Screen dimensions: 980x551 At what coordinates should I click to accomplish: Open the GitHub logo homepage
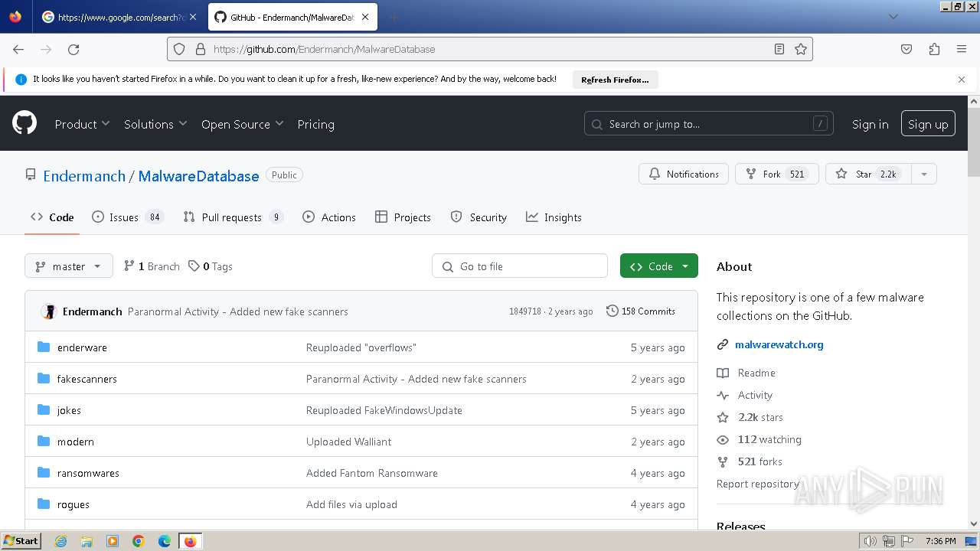(x=24, y=123)
